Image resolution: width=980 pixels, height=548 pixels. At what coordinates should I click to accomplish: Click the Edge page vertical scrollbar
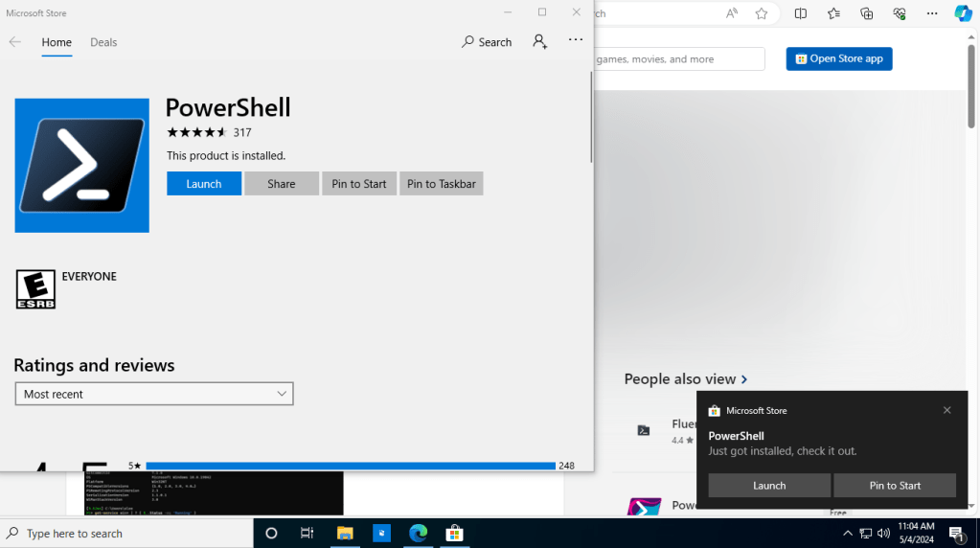pos(971,86)
